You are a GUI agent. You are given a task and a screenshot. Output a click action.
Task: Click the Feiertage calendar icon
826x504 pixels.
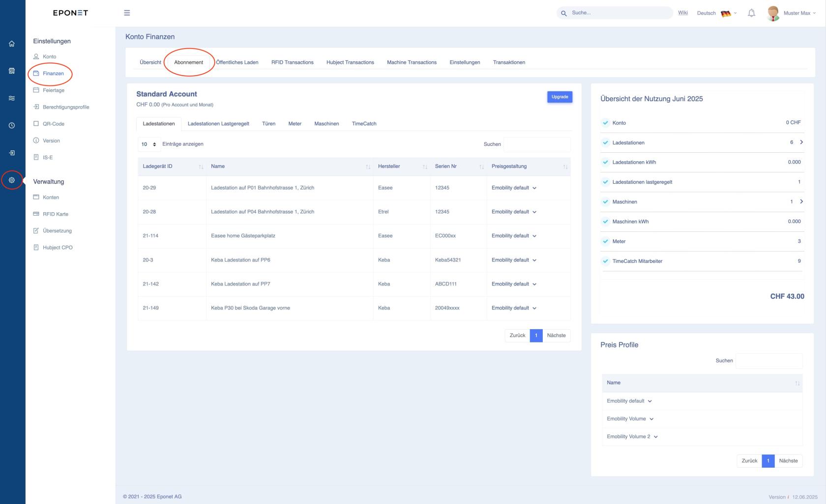[x=36, y=90]
